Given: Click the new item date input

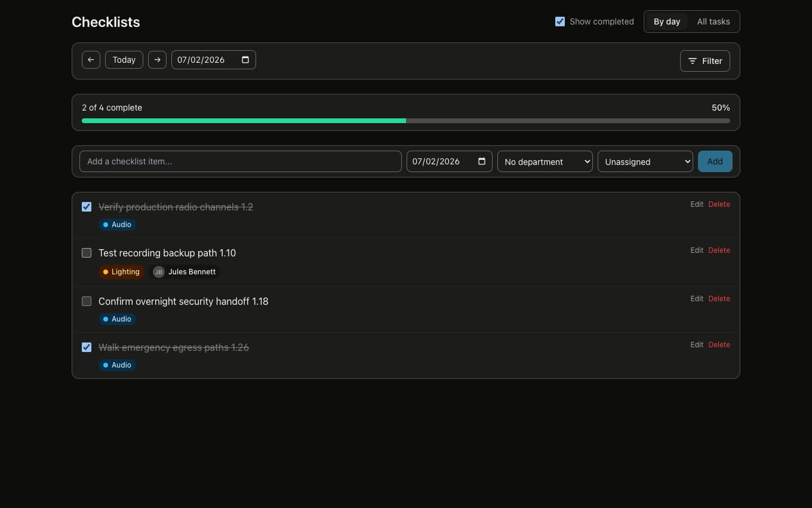Looking at the screenshot, I should pos(450,161).
